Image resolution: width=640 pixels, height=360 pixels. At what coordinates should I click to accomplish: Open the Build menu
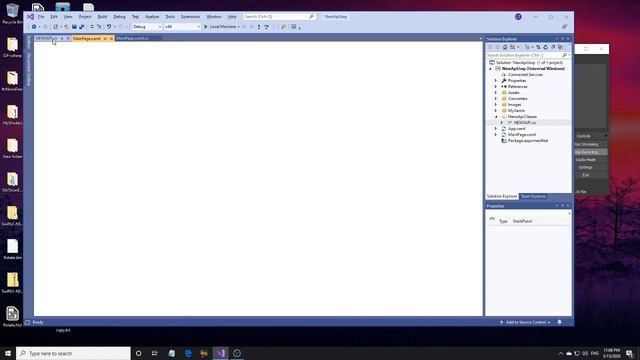click(x=102, y=17)
